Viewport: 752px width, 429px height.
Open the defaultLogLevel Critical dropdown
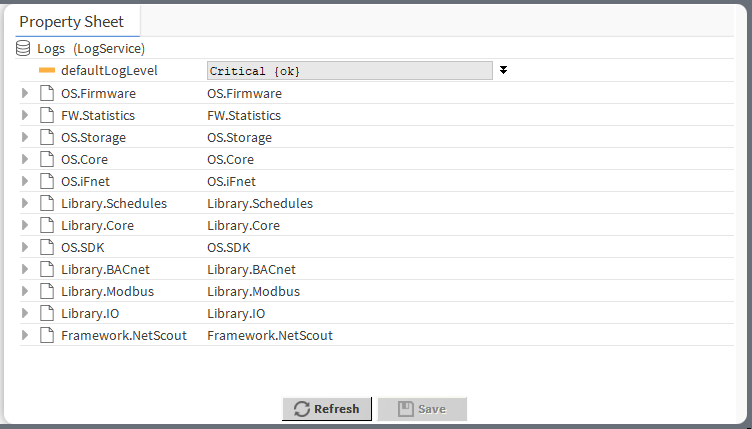pos(349,71)
